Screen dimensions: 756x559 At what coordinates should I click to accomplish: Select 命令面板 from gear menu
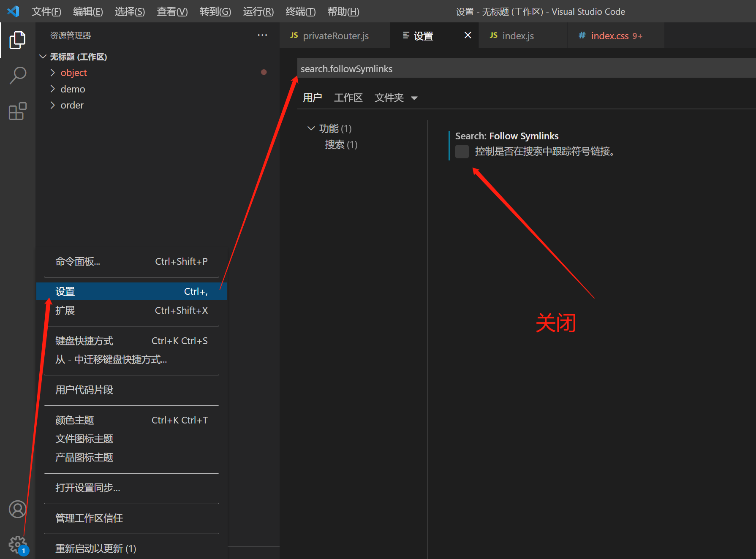78,261
